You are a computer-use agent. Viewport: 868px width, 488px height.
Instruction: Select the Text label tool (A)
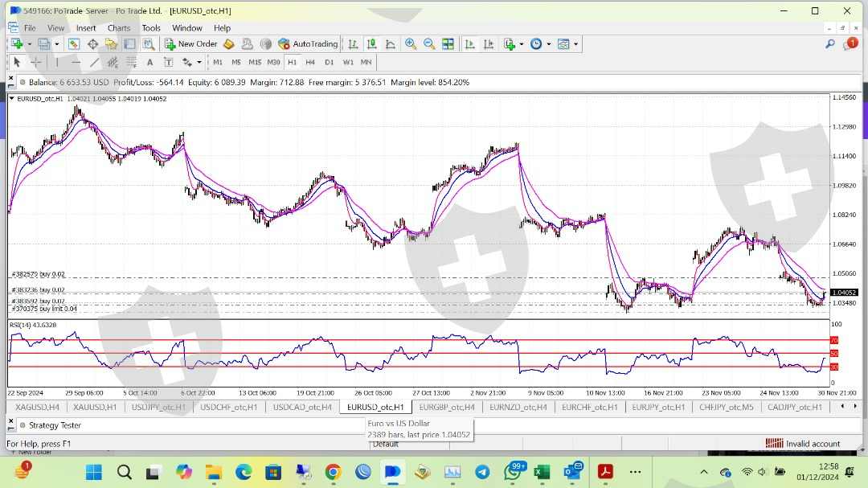(x=149, y=62)
